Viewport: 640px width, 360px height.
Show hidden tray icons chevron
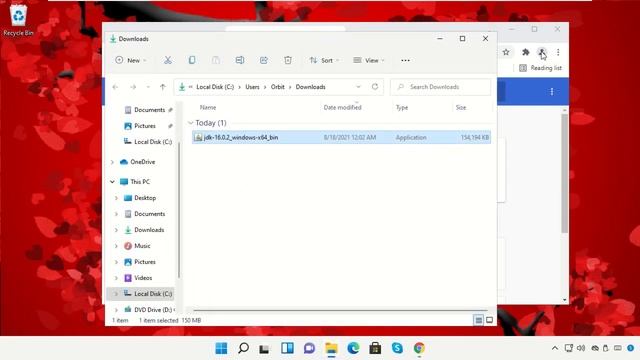[555, 348]
